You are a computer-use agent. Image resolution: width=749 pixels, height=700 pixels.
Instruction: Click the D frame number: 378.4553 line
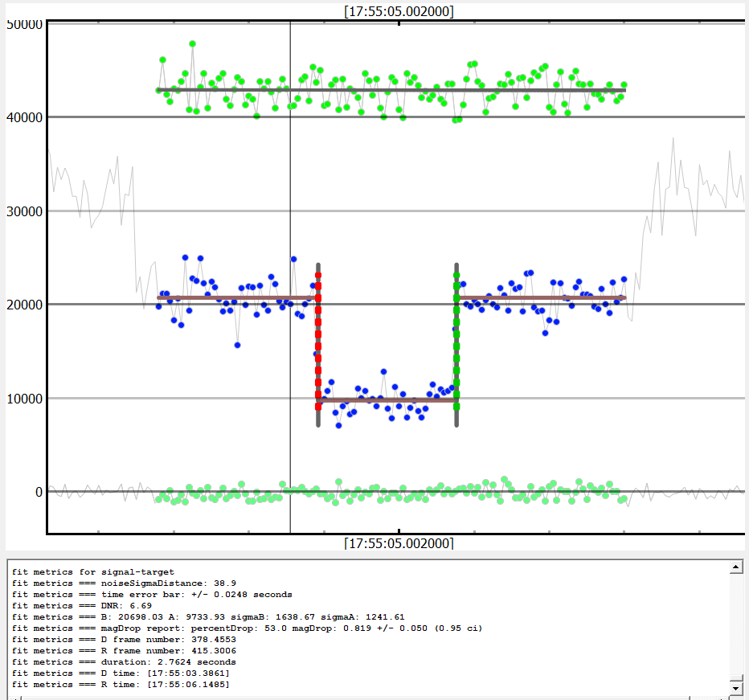[x=125, y=639]
